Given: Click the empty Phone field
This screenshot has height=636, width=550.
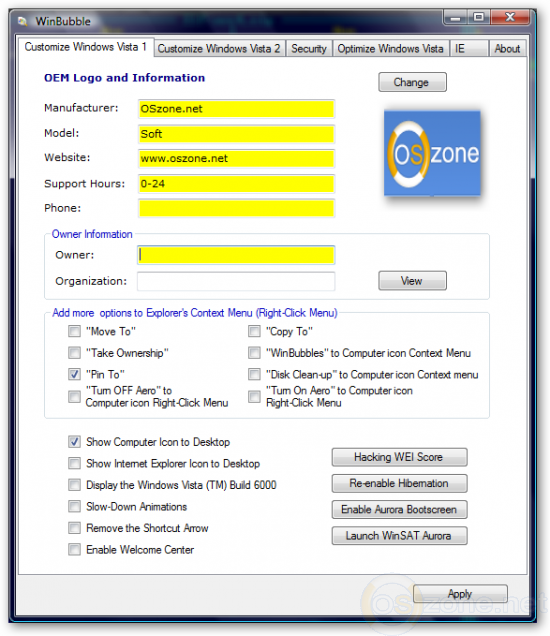Looking at the screenshot, I should [x=236, y=208].
